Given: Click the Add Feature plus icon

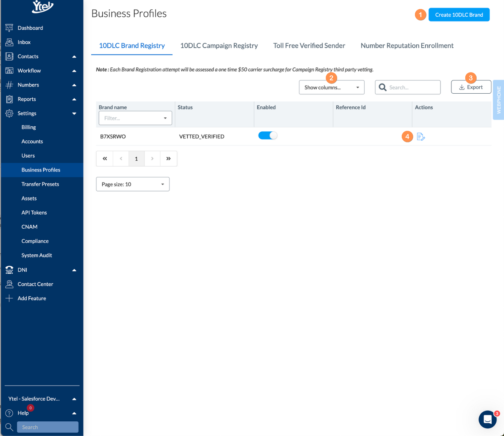Looking at the screenshot, I should pyautogui.click(x=9, y=298).
